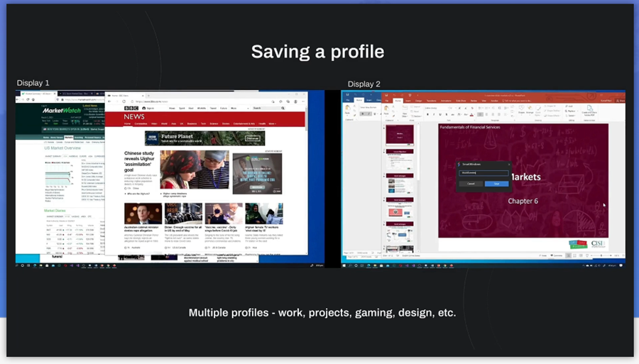639x364 pixels.
Task: Click the search icon on Display 2 taskbar
Action: point(349,265)
